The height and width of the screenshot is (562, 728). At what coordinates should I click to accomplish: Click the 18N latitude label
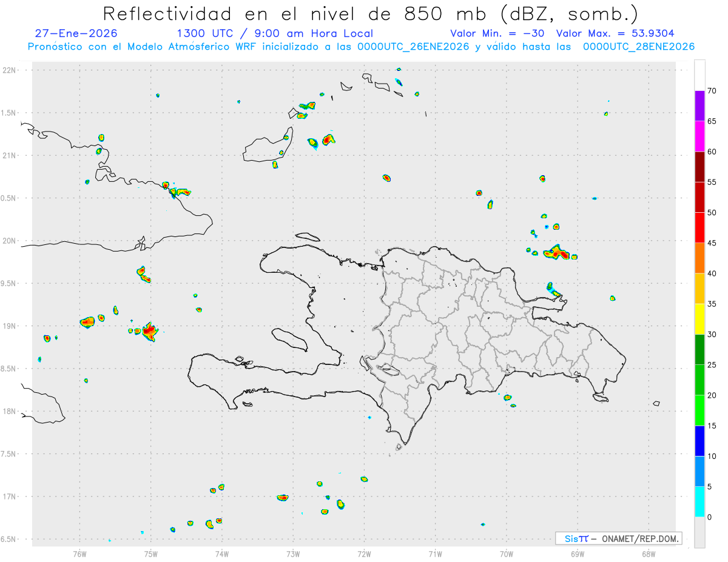10,412
